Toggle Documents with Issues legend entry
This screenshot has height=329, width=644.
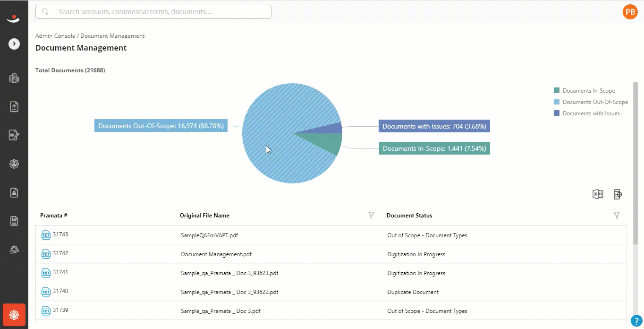[587, 113]
